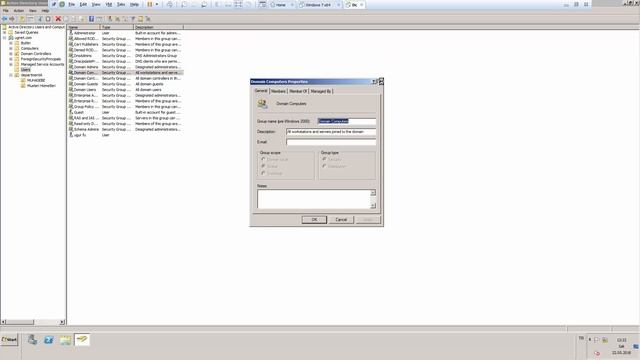Image resolution: width=640 pixels, height=360 pixels.
Task: Click the Name column header
Action: click(84, 27)
